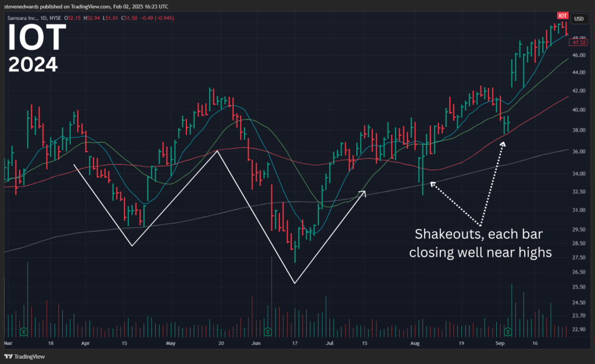Click the red IOT ticker label
The height and width of the screenshot is (364, 595).
point(562,16)
